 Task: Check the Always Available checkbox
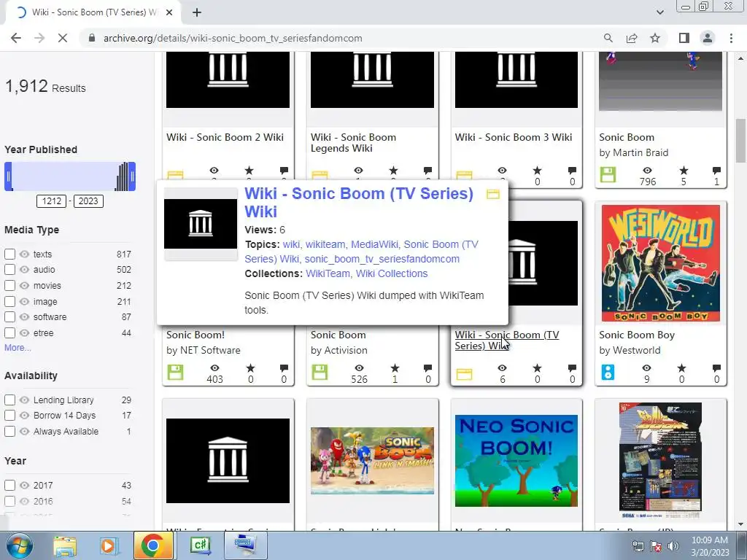(x=9, y=432)
